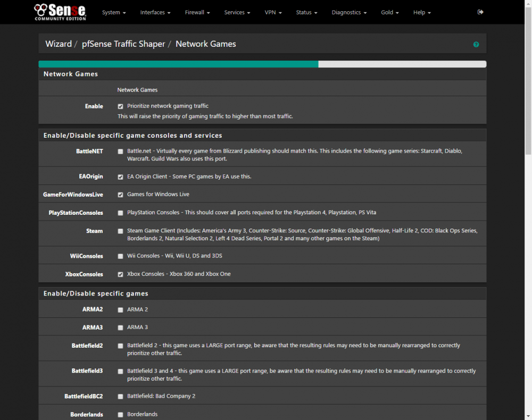The width and height of the screenshot is (532, 420).
Task: Click the 'Games for Windows Live' label
Action: pos(158,194)
